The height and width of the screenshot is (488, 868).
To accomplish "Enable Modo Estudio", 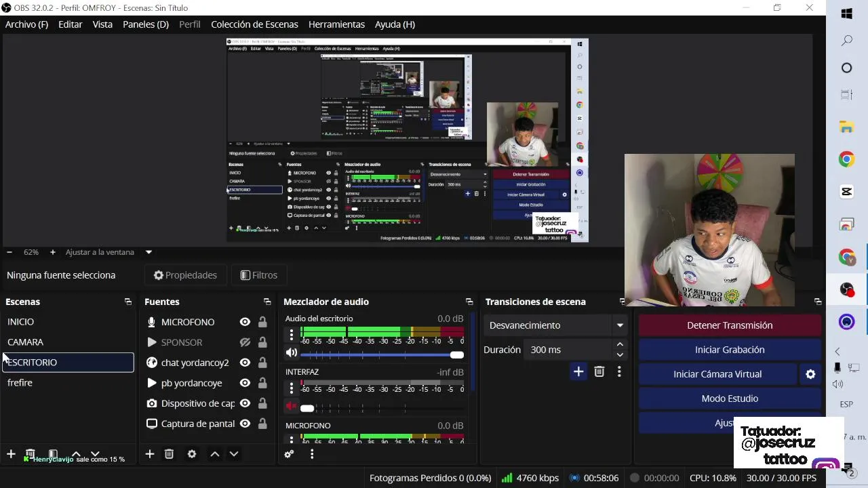I will coord(730,399).
